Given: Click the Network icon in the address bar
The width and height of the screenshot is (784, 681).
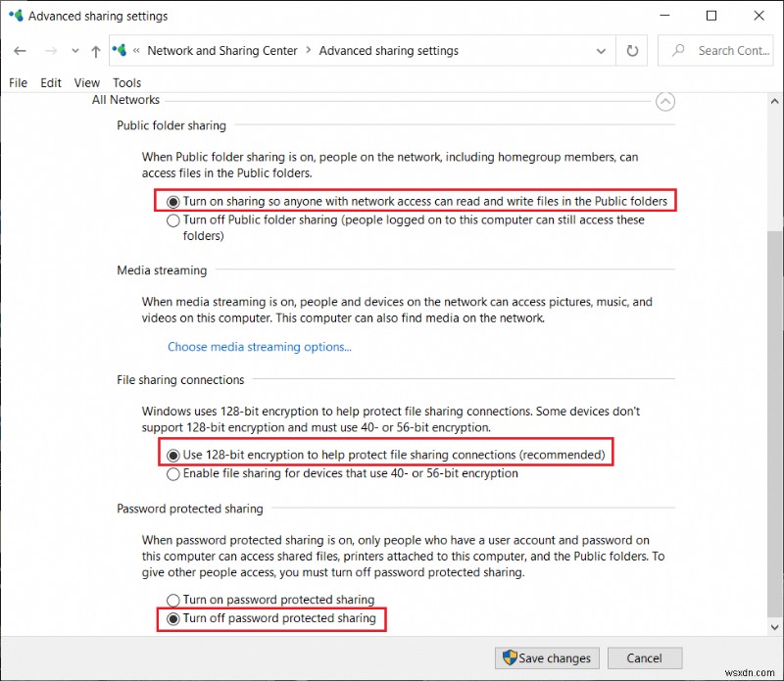Looking at the screenshot, I should tap(120, 50).
